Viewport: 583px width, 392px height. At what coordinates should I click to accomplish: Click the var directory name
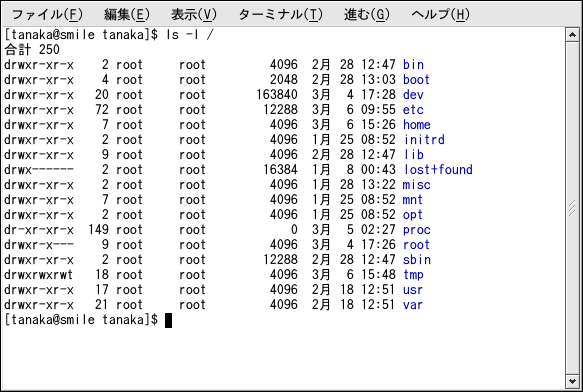click(x=413, y=305)
